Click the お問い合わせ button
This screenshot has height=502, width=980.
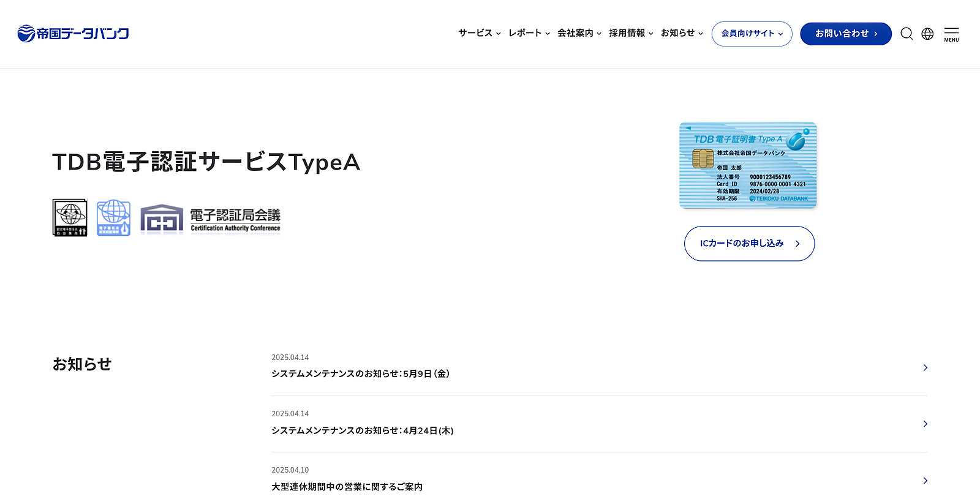[x=845, y=34]
